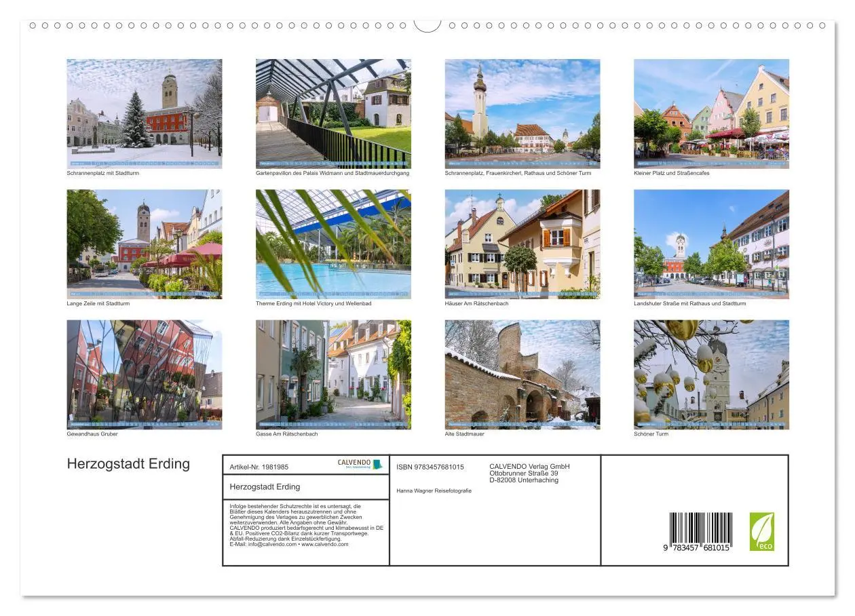Click caption Gewandhaus Gruber
The image size is (855, 616).
click(x=92, y=434)
